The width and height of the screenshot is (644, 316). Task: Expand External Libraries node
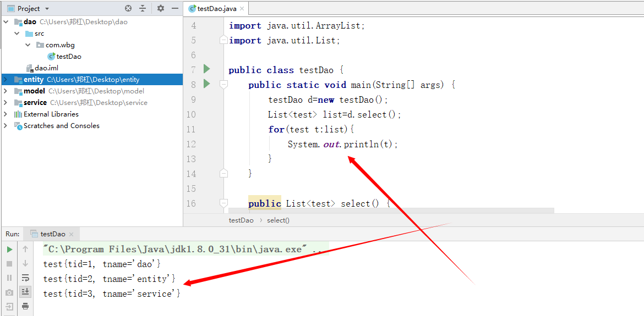click(x=6, y=114)
